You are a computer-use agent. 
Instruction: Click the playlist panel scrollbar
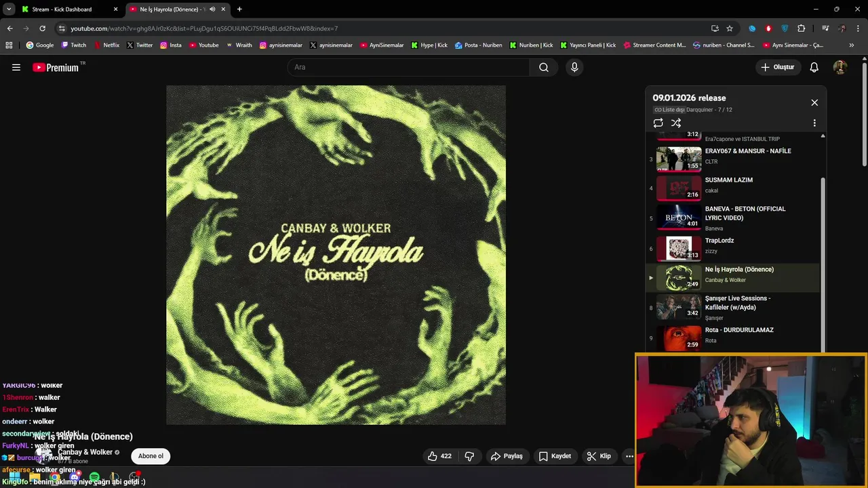coord(823,264)
